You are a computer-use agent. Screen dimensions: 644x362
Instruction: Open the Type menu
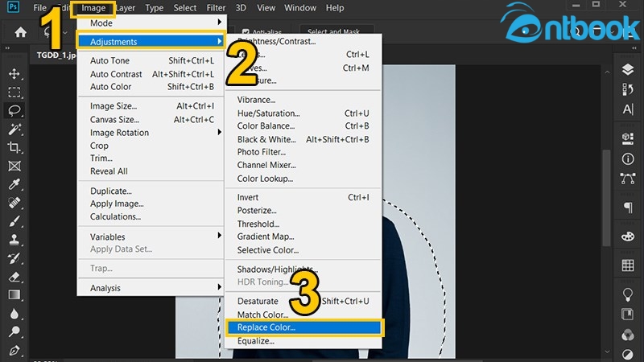[x=155, y=8]
